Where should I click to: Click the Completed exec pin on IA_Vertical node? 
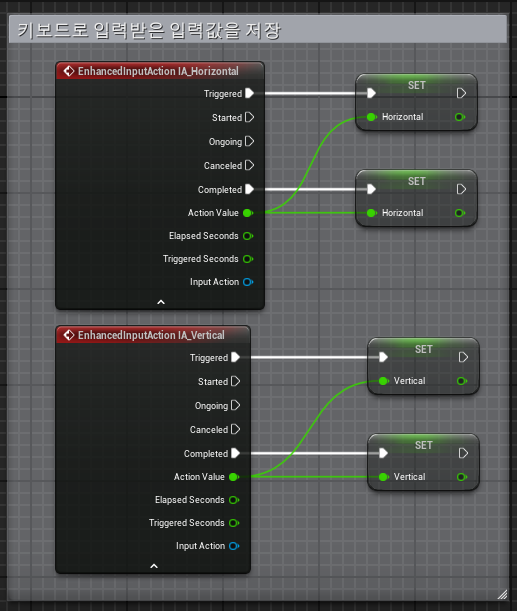[236, 453]
